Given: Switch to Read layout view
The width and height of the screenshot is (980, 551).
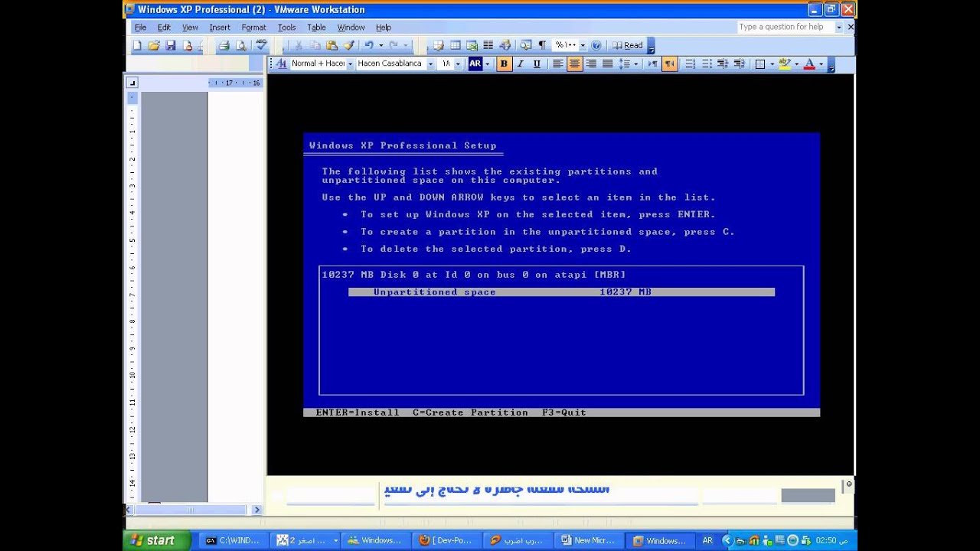Looking at the screenshot, I should pos(628,46).
